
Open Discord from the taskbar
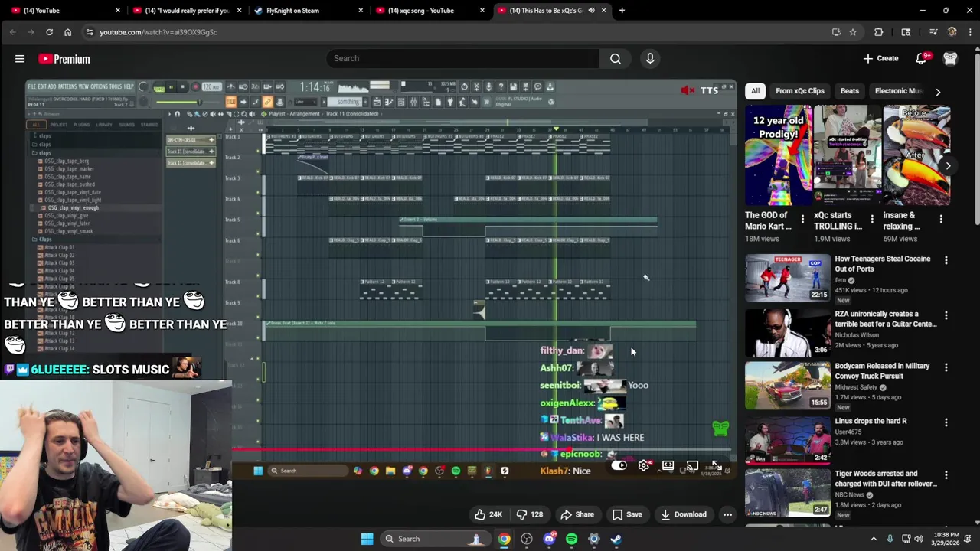point(549,539)
